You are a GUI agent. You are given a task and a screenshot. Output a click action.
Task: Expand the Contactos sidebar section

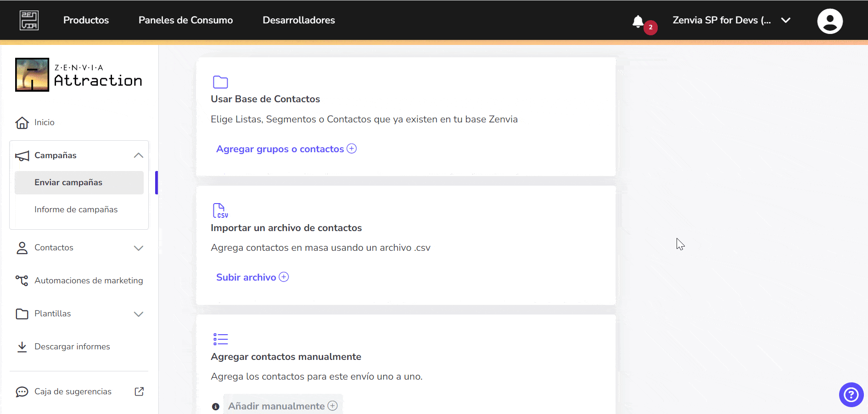click(x=138, y=248)
